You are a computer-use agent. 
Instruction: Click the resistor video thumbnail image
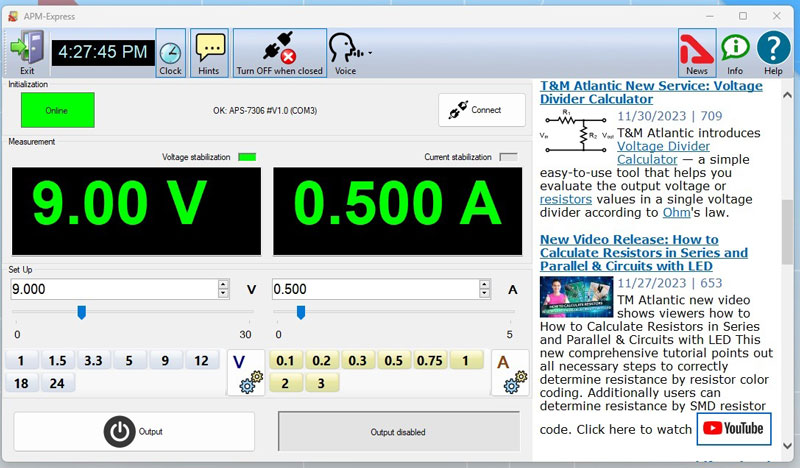577,297
